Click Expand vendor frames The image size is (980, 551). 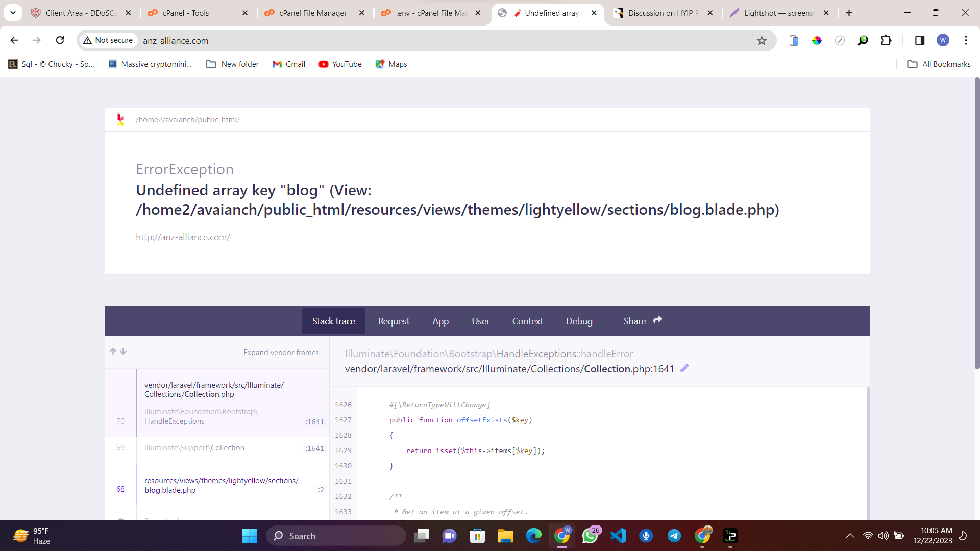click(281, 353)
